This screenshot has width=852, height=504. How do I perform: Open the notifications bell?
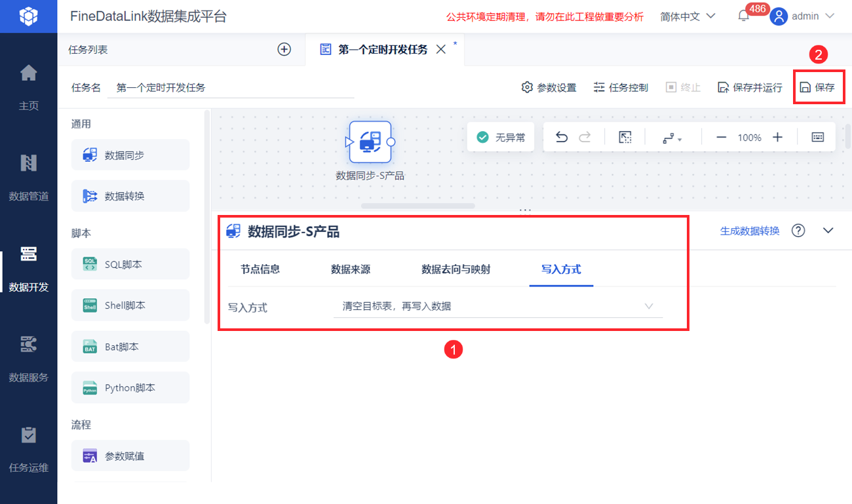(x=744, y=16)
